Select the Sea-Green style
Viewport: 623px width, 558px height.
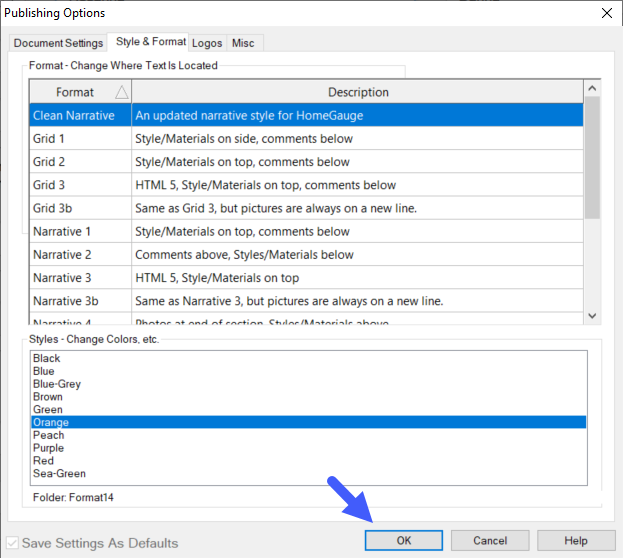pos(59,474)
